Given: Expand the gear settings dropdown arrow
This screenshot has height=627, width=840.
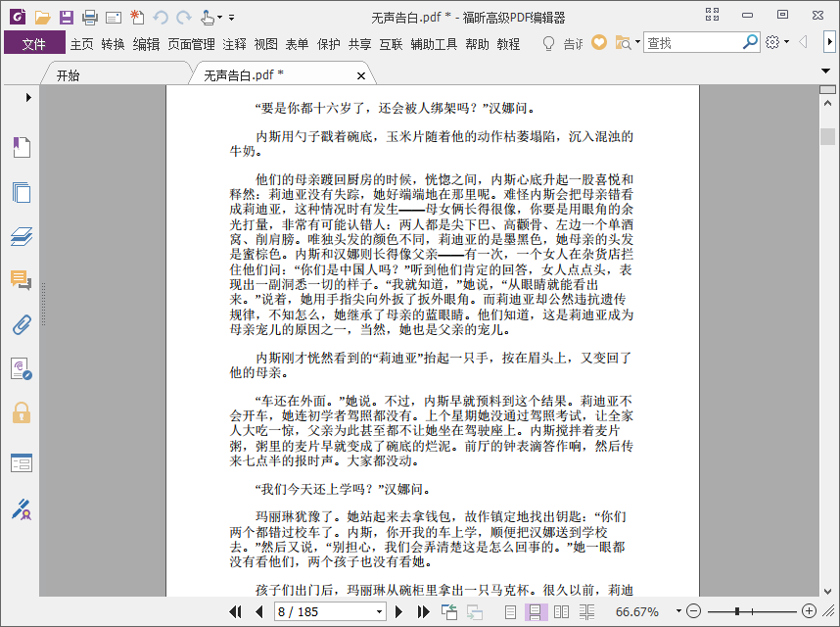Looking at the screenshot, I should pos(786,42).
